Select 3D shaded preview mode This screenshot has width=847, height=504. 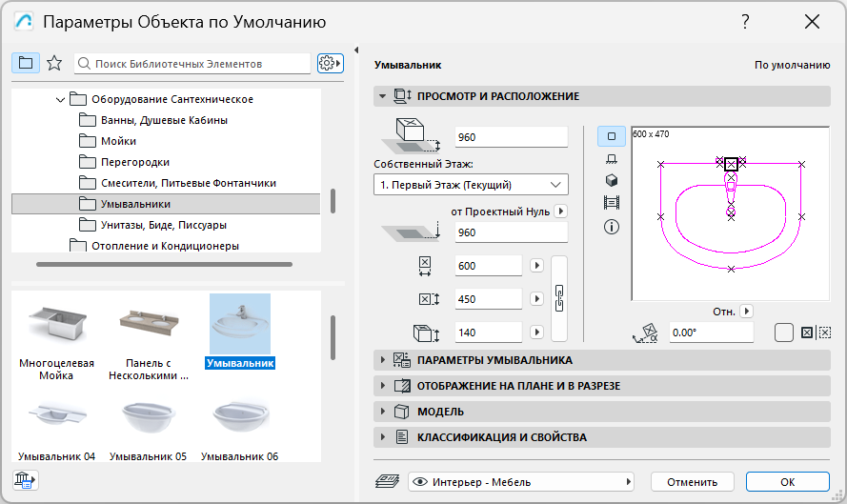(x=612, y=180)
